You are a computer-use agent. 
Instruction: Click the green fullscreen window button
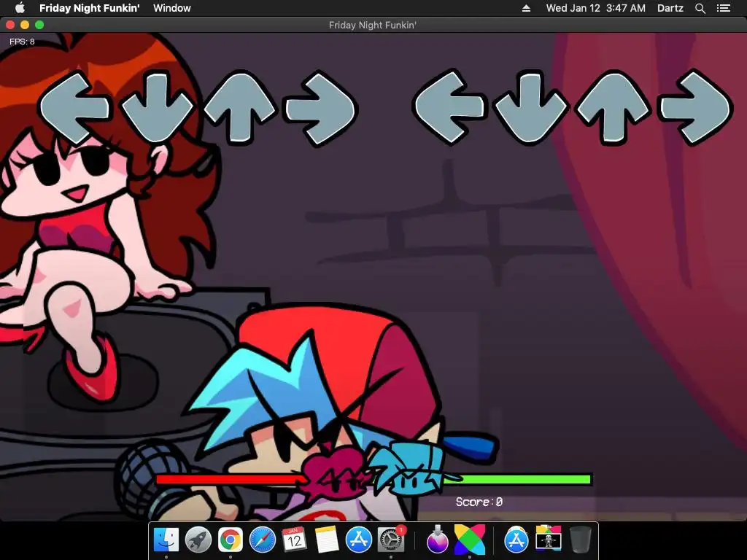(39, 26)
